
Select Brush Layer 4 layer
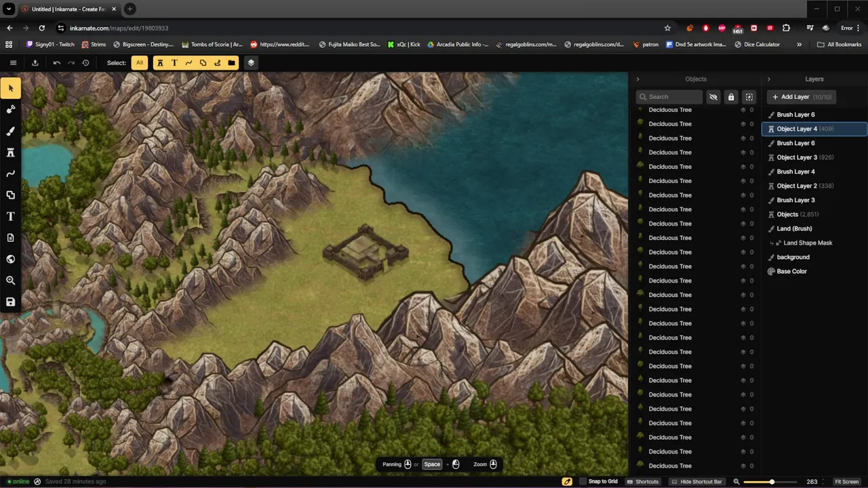[x=814, y=171]
